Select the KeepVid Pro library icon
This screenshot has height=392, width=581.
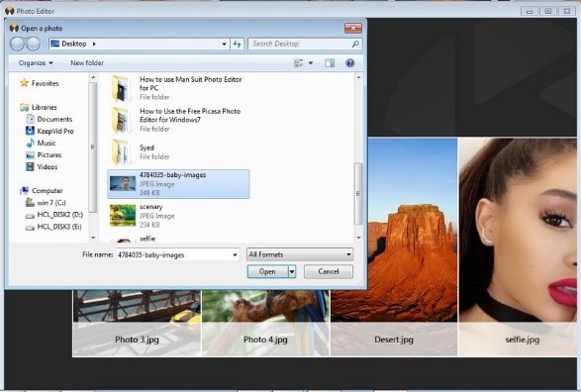pos(30,131)
